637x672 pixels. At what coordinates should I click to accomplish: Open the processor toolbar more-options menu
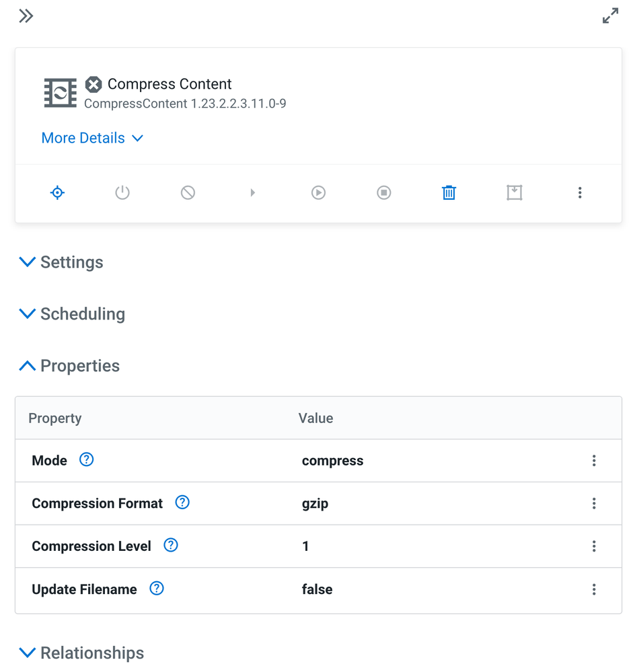[580, 193]
